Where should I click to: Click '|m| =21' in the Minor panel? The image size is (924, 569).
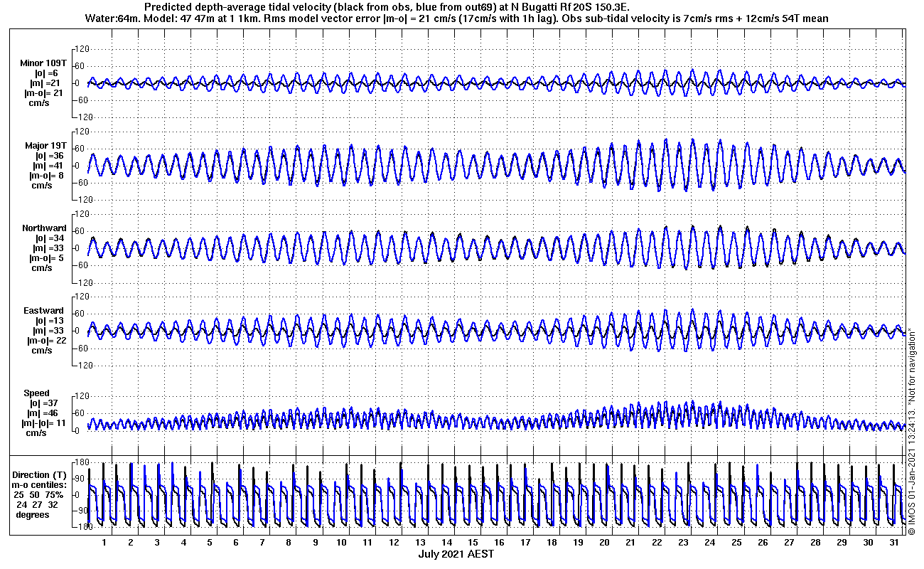44,83
